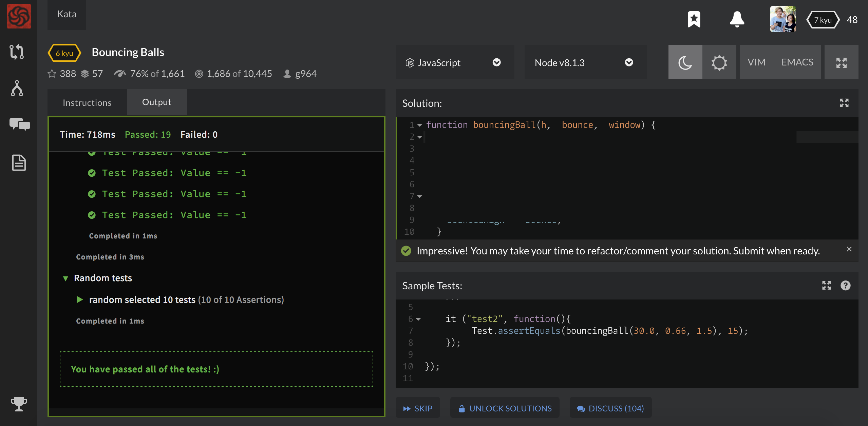Screen dimensions: 868x426
Task: Toggle VIM key bindings
Action: click(x=756, y=62)
